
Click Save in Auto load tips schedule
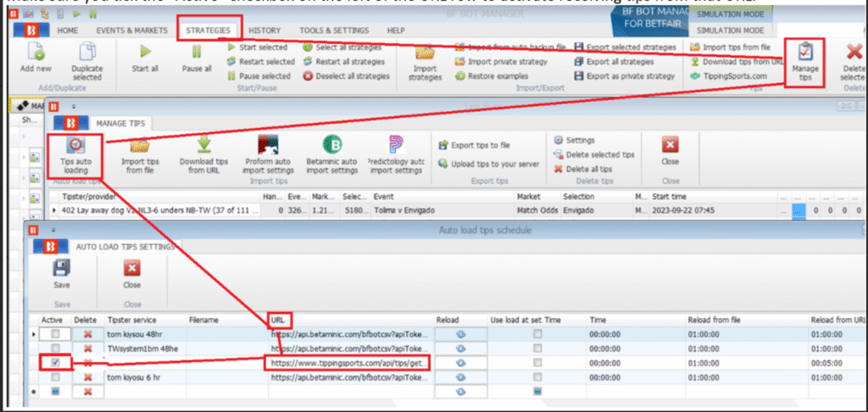[x=61, y=276]
